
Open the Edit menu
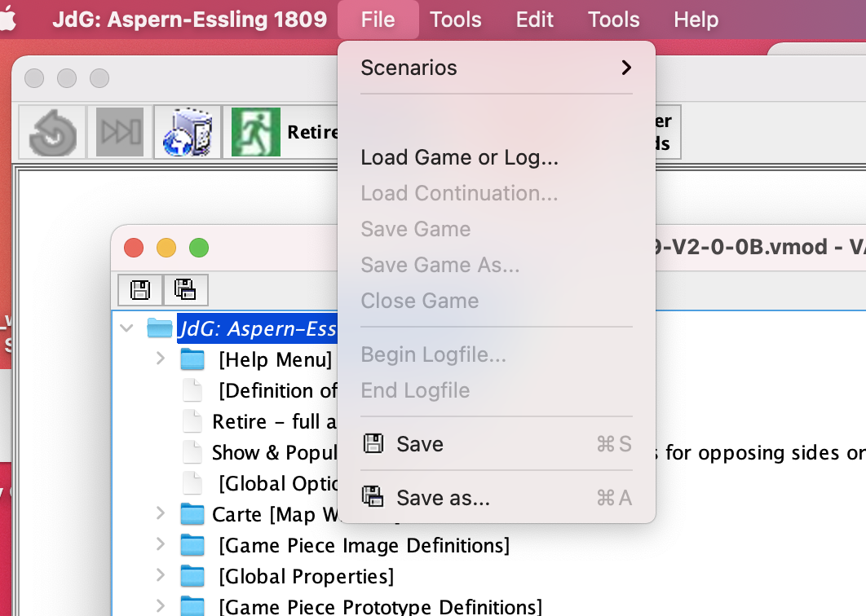534,19
